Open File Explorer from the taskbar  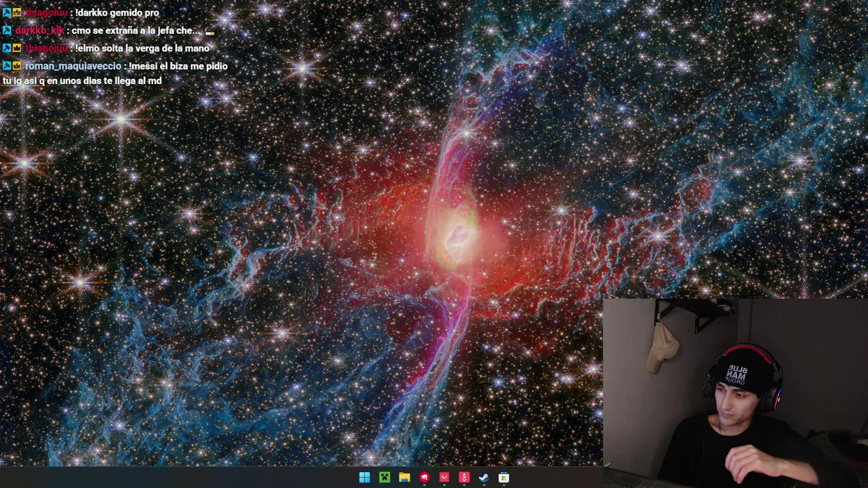click(x=404, y=478)
